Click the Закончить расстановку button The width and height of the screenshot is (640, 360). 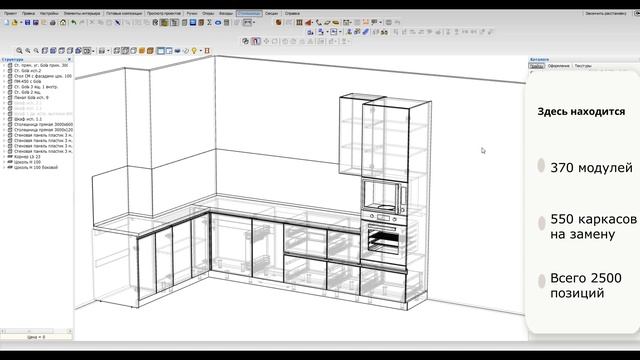point(605,13)
